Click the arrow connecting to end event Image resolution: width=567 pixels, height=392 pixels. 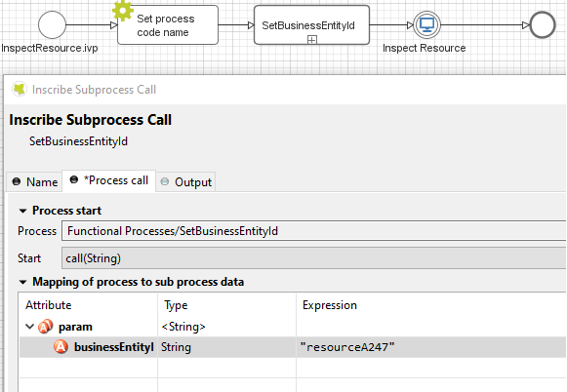tap(485, 25)
